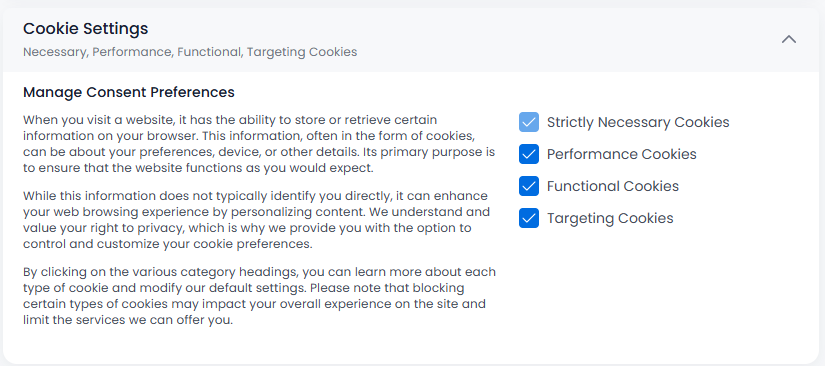Uncheck the Performance Cookies checkbox
Image resolution: width=825 pixels, height=366 pixels.
[x=529, y=154]
